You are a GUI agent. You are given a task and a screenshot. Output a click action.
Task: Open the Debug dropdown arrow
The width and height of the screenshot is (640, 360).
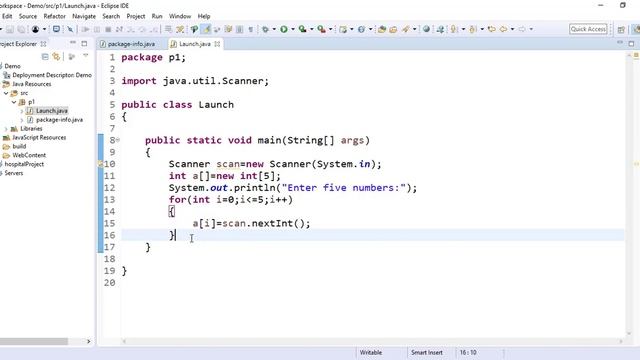click(x=274, y=29)
